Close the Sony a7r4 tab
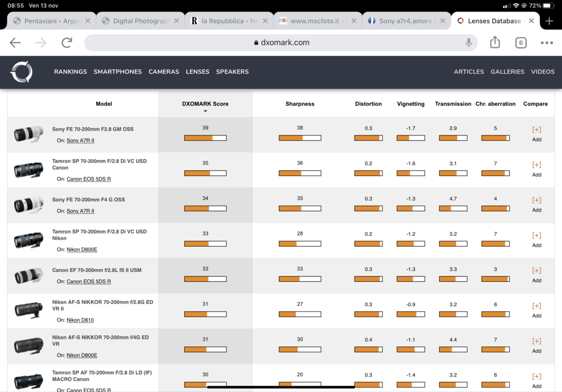 point(443,21)
